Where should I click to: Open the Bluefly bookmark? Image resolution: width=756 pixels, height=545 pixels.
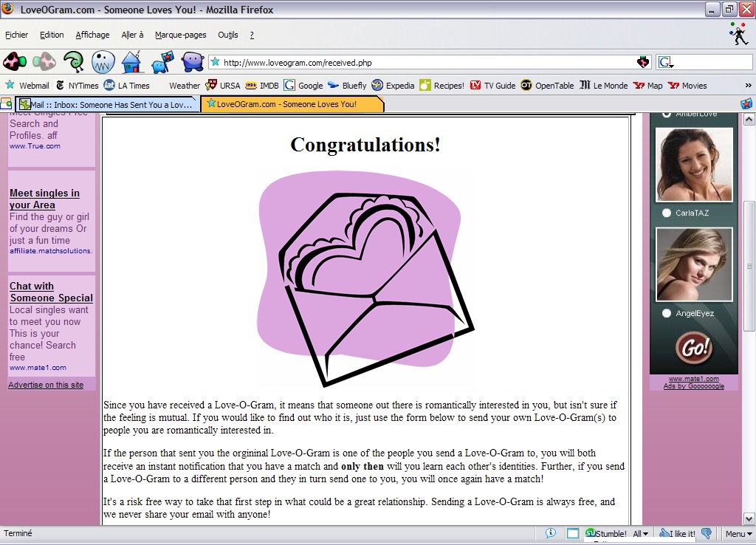pyautogui.click(x=347, y=86)
